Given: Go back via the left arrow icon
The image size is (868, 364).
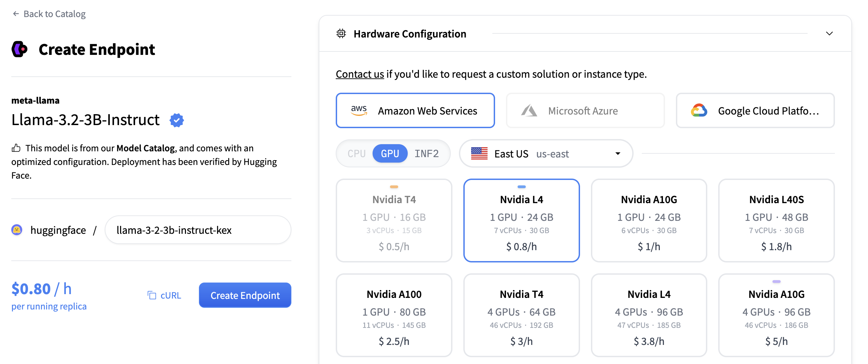Looking at the screenshot, I should coord(16,14).
